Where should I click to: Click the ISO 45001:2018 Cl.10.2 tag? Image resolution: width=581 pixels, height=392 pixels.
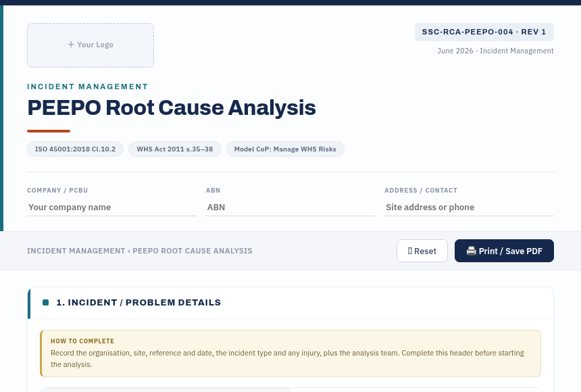point(75,149)
